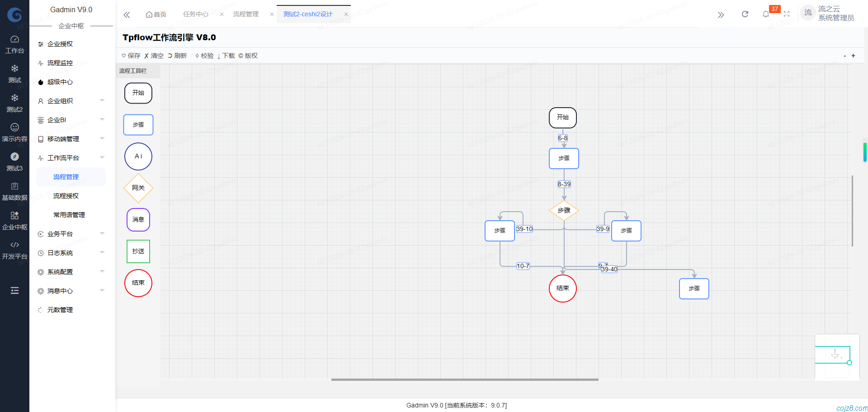Image resolution: width=868 pixels, height=412 pixels.
Task: Open the notification bell with badge 37
Action: (x=765, y=14)
